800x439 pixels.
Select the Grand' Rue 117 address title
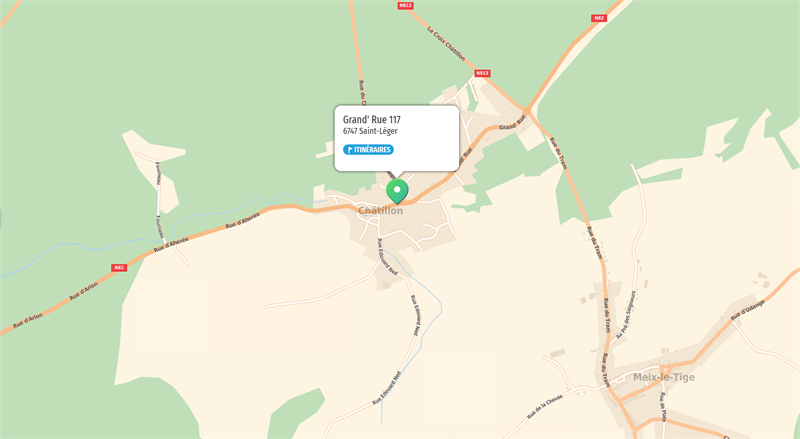coord(371,119)
